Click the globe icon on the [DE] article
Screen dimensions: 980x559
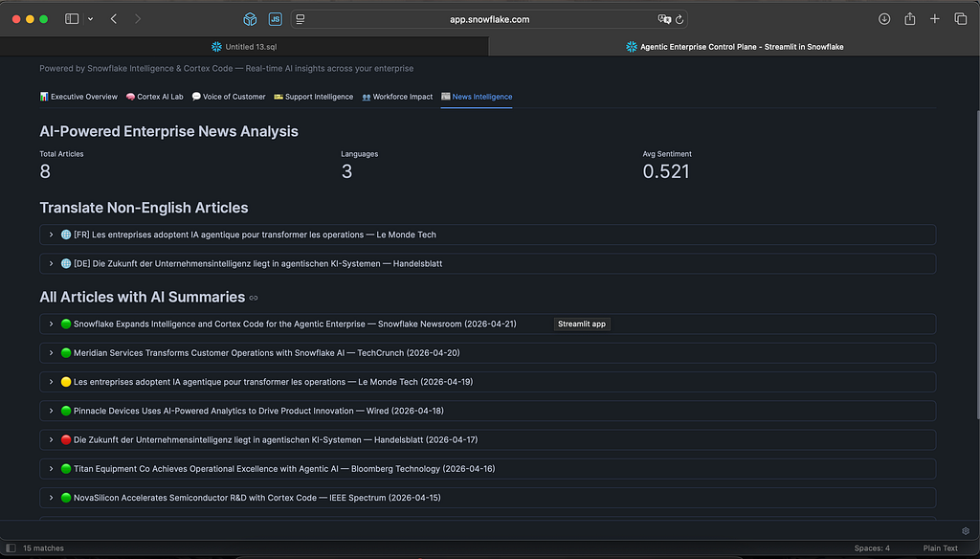coord(66,263)
